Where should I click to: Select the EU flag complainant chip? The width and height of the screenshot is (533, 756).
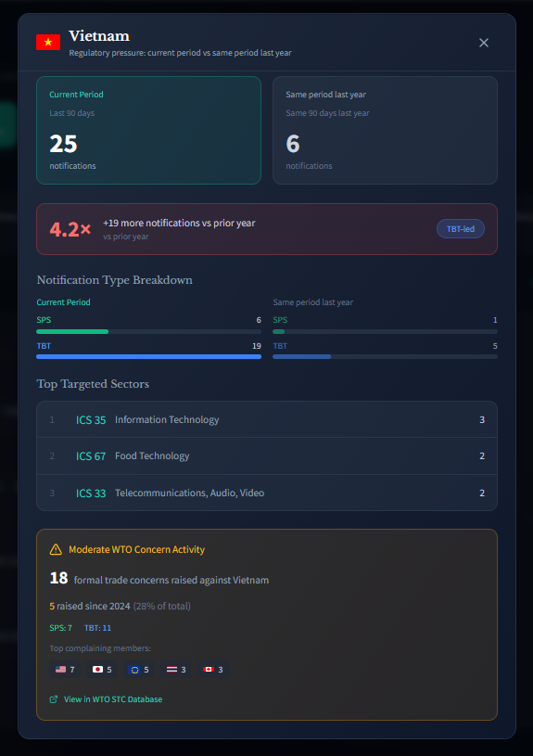click(x=139, y=669)
